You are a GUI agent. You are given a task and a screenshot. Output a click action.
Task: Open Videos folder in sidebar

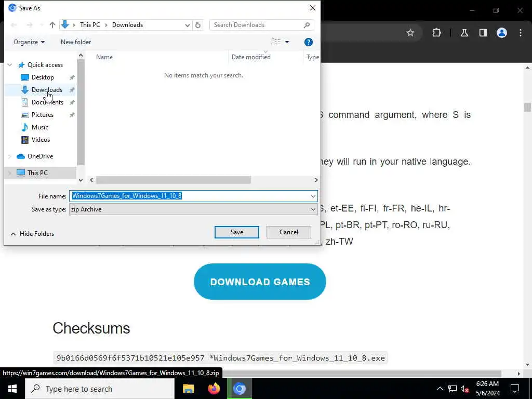41,140
